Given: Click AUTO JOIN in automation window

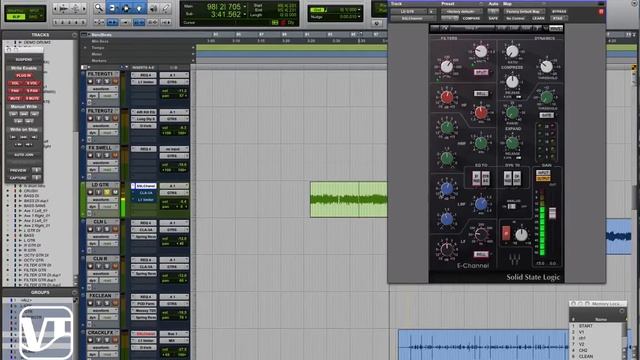Looking at the screenshot, I should coord(24,155).
